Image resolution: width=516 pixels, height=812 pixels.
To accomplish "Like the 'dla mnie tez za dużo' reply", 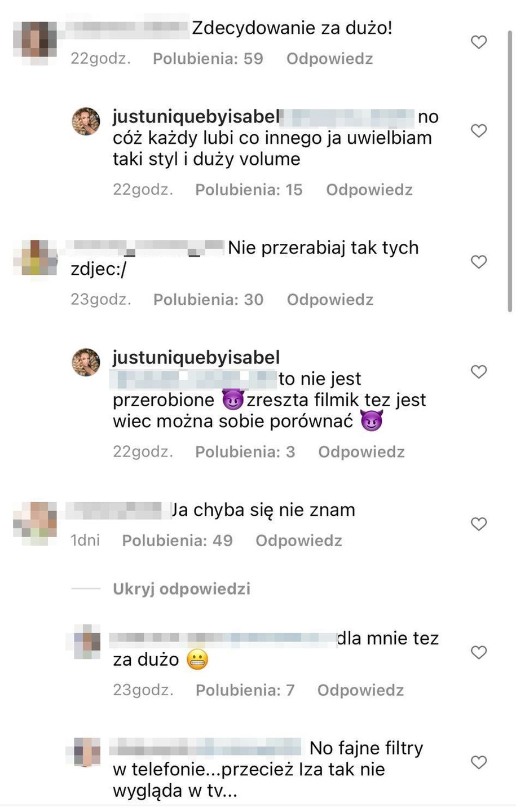I will (479, 653).
